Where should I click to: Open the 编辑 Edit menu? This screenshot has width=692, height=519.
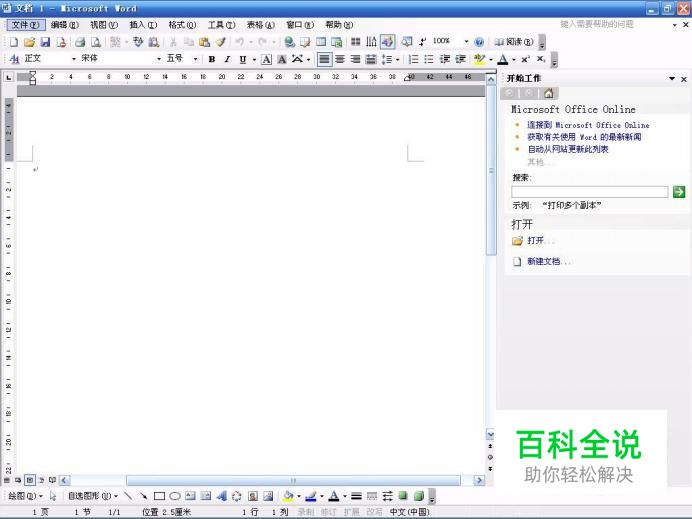pos(64,25)
